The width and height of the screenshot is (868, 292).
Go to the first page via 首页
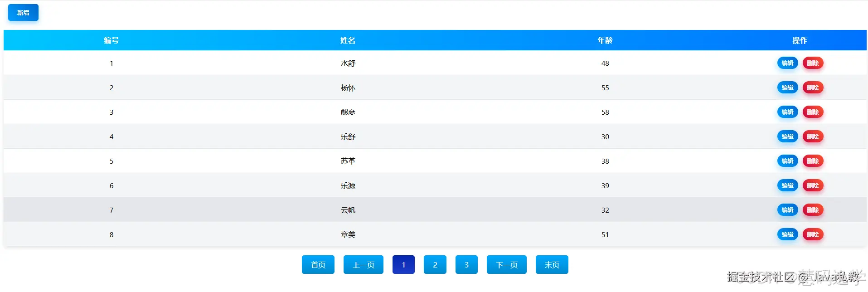[x=318, y=265]
